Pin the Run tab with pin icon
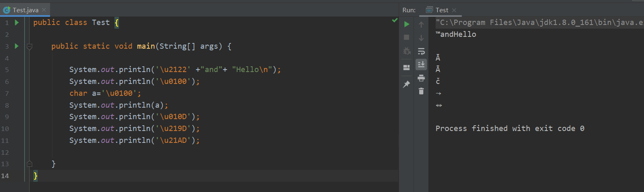The width and height of the screenshot is (644, 192). (406, 84)
